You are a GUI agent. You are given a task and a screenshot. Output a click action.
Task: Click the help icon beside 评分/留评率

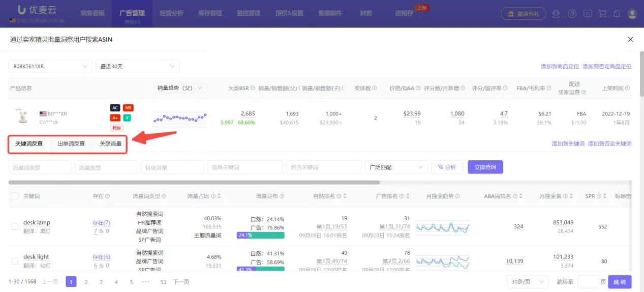pyautogui.click(x=506, y=88)
